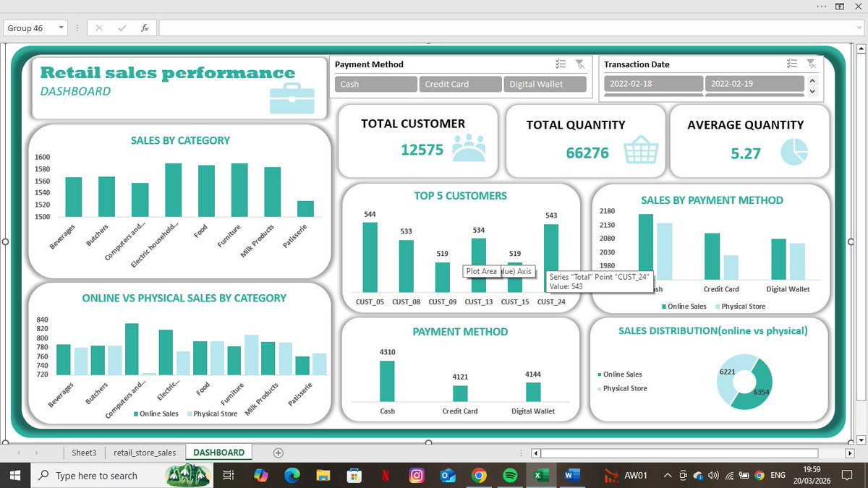
Task: Click the AW01 taskbar item
Action: (x=626, y=476)
